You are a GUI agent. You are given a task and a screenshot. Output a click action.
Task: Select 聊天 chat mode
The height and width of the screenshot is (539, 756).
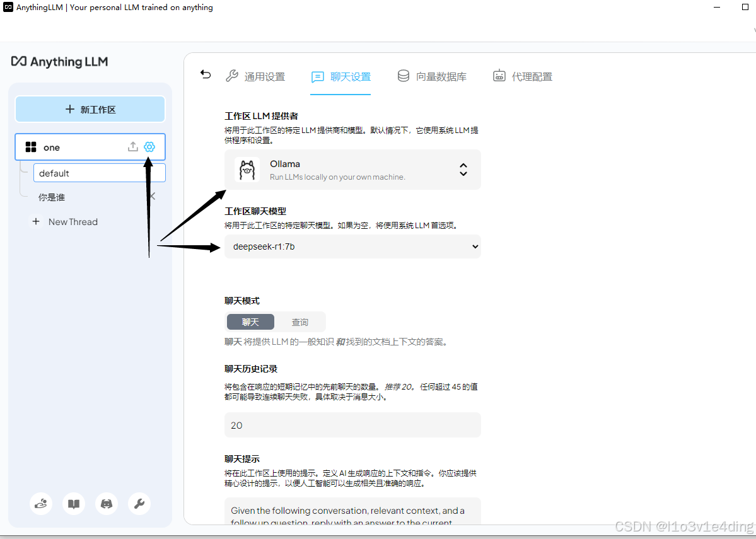[x=250, y=322]
